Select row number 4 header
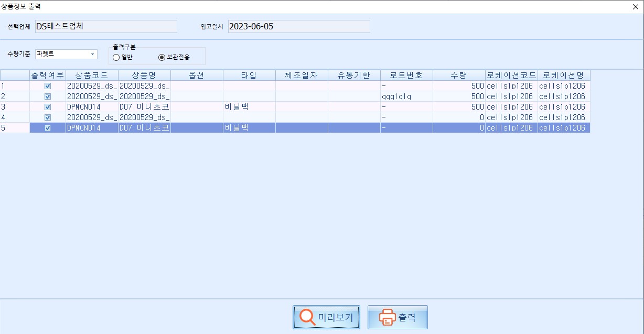Screen dimensions: 644x334 (15, 117)
